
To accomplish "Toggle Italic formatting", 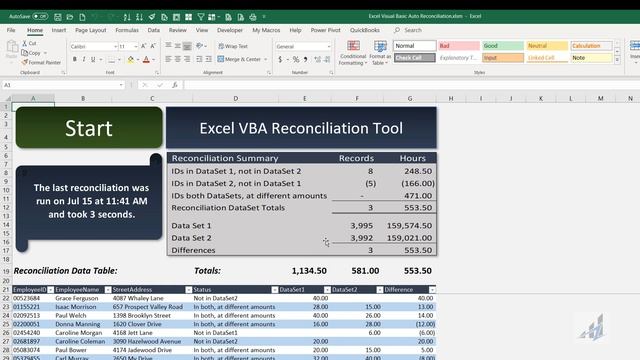I will pyautogui.click(x=84, y=60).
